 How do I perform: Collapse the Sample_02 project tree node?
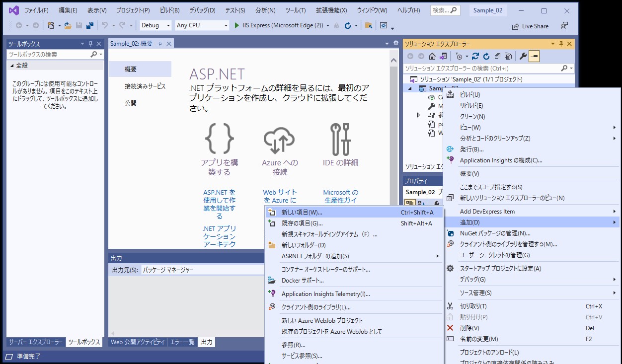410,89
